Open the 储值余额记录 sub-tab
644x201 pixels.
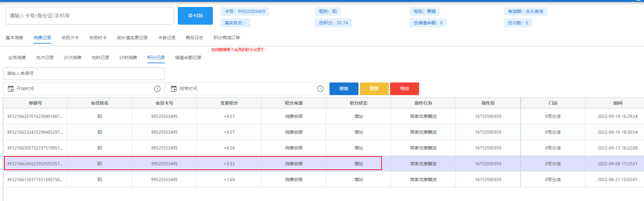click(x=188, y=58)
